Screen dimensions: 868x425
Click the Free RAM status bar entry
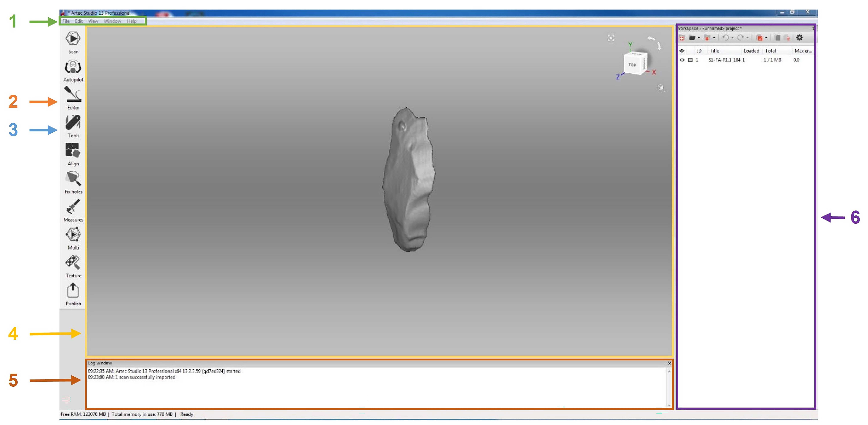pyautogui.click(x=83, y=414)
